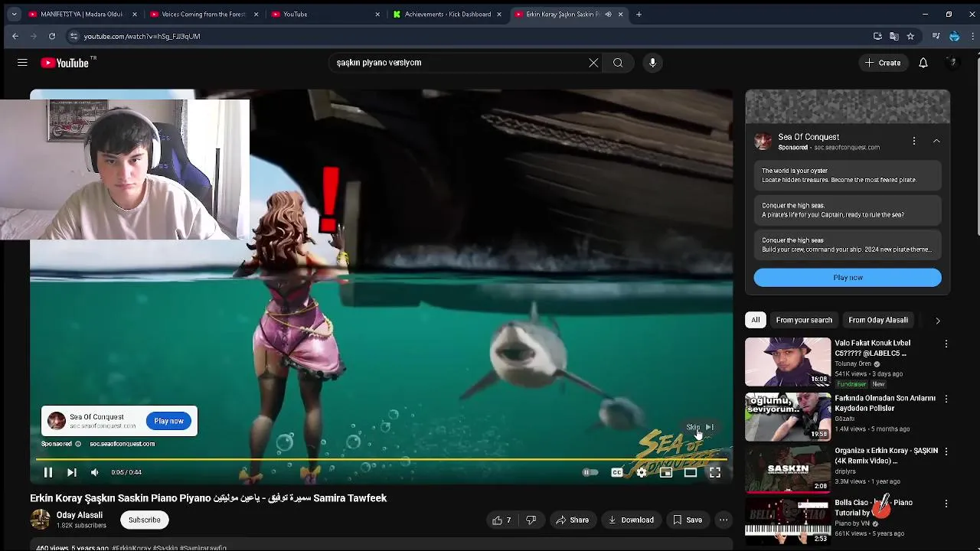Toggle theater mode
Screen dimensions: 980x551
coord(690,472)
